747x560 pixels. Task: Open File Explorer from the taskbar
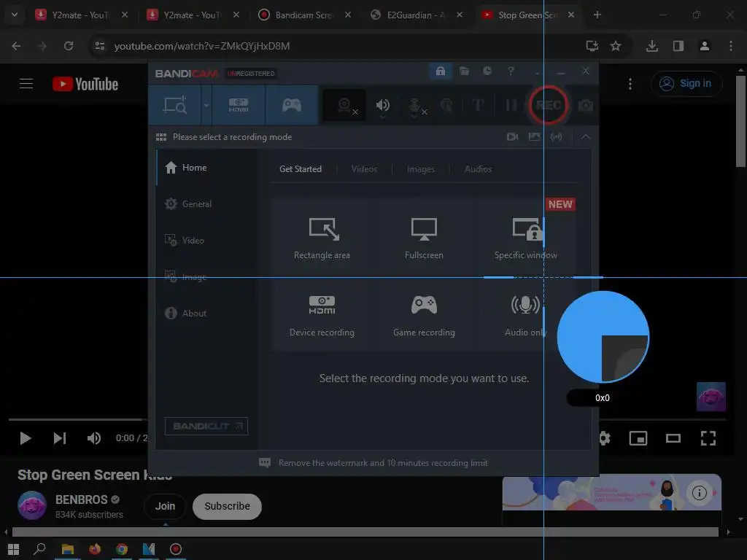tap(67, 549)
